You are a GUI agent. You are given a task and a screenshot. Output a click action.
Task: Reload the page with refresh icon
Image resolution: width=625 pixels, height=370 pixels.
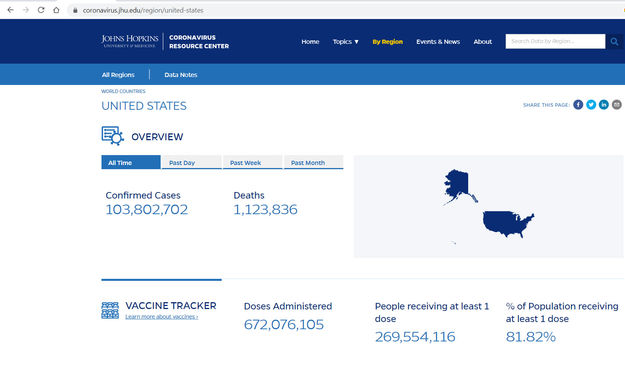point(41,10)
